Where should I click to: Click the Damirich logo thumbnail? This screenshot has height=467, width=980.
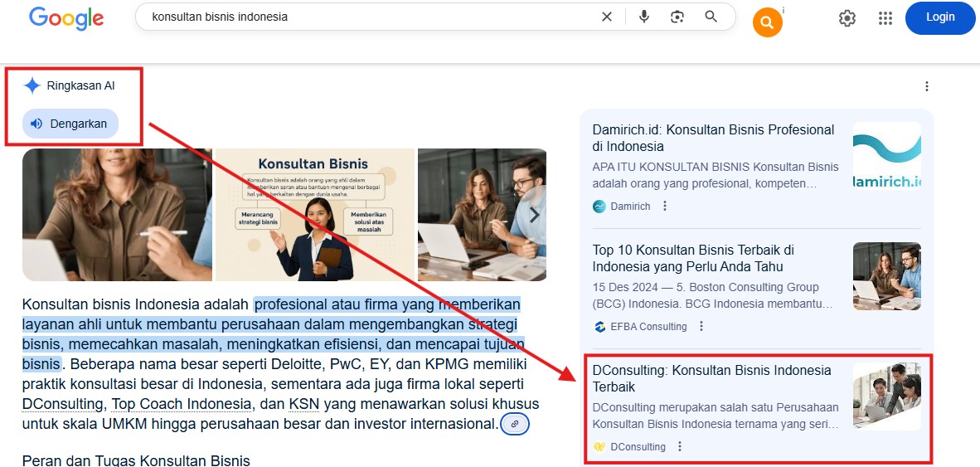(887, 156)
